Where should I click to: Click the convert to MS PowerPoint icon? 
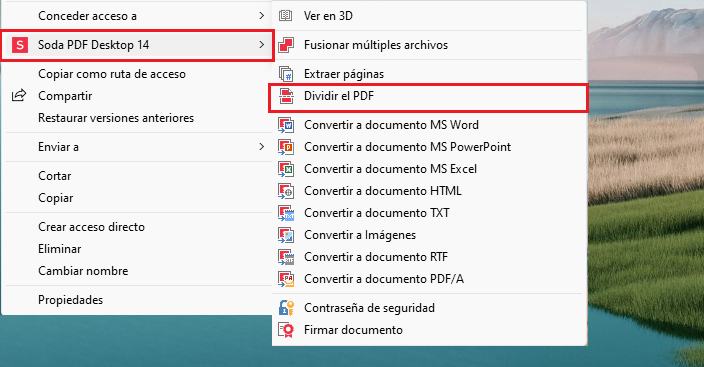tap(286, 147)
